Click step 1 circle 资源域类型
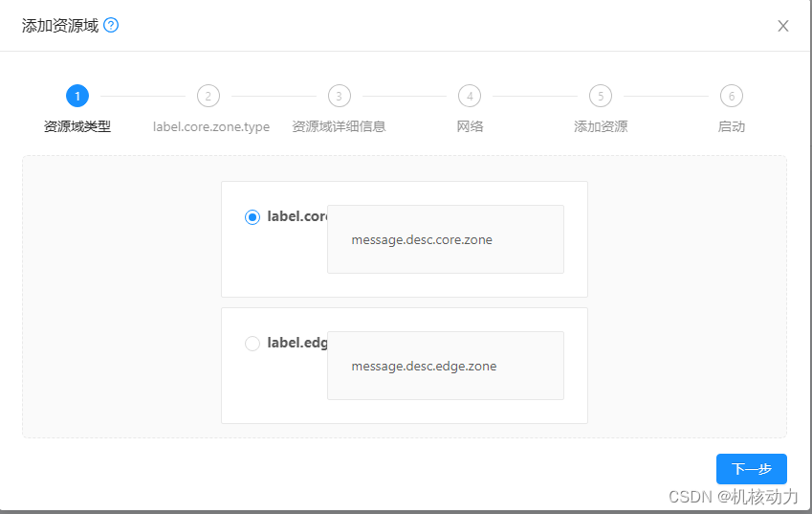Image resolution: width=812 pixels, height=514 pixels. tap(77, 96)
